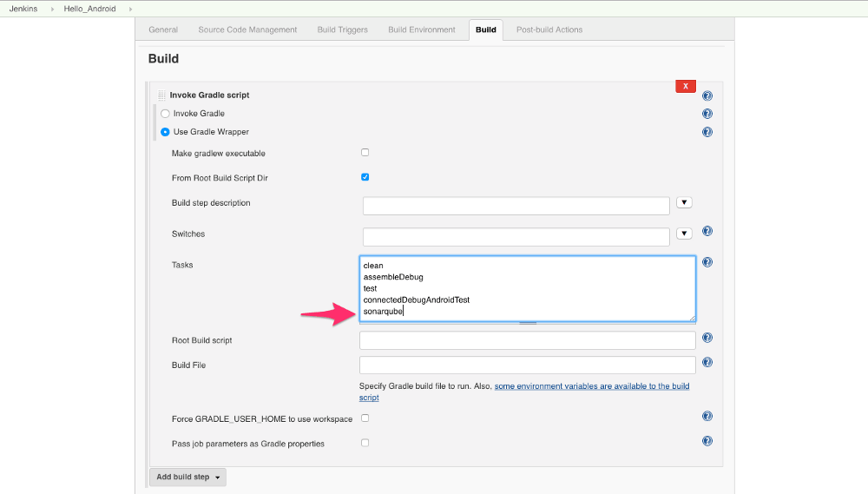Open the Post-build Actions tab

549,30
